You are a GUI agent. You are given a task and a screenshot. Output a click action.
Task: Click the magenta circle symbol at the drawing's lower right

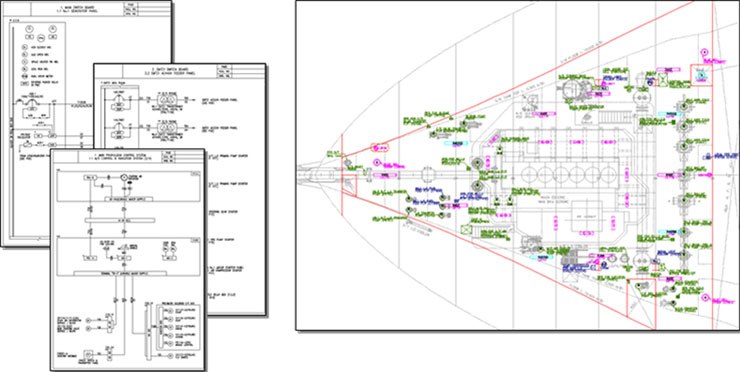point(706,297)
